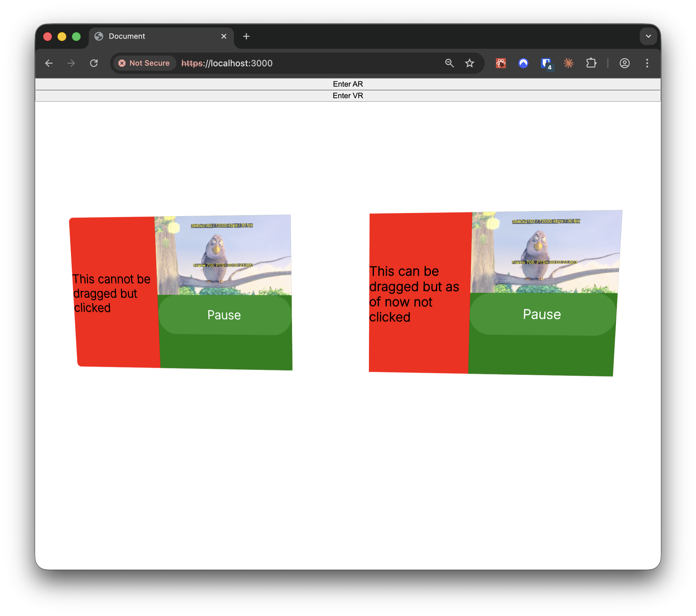The height and width of the screenshot is (616, 696).
Task: Open the Extensions puzzle-piece menu
Action: [592, 63]
